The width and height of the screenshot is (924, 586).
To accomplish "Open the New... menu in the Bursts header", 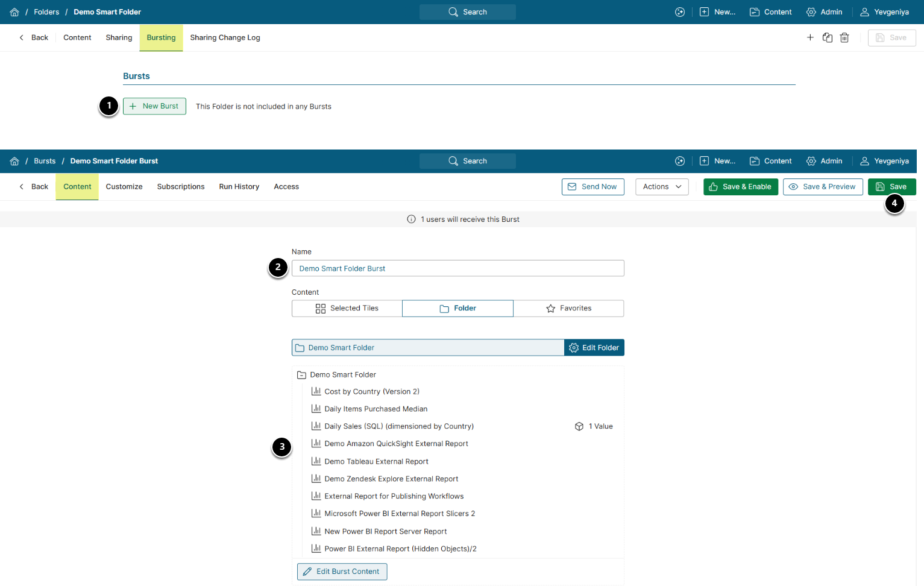I will 717,161.
